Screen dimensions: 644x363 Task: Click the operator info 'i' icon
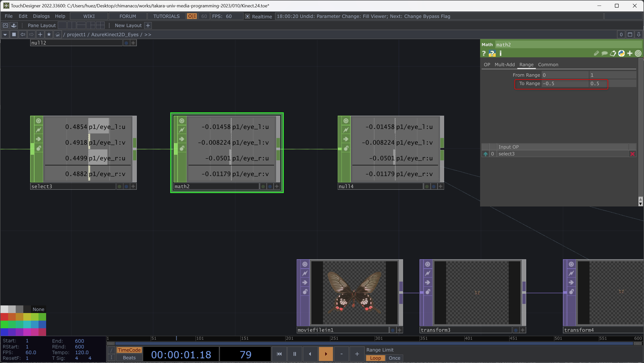(500, 54)
